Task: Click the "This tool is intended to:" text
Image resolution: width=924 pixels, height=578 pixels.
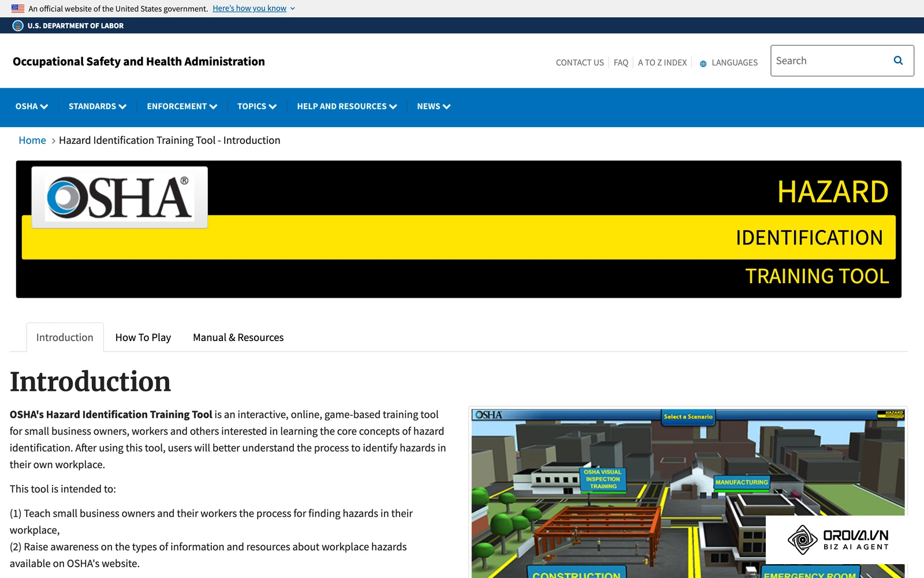Action: tap(63, 489)
